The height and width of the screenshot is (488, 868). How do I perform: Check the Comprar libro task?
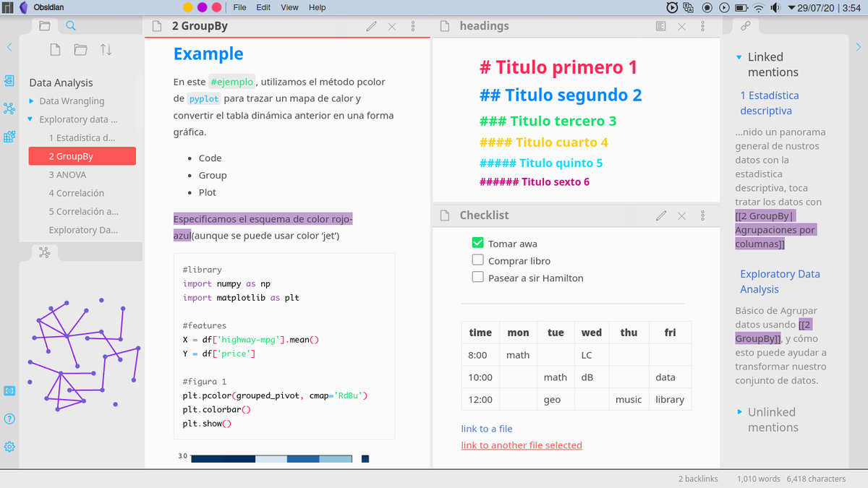(x=477, y=260)
